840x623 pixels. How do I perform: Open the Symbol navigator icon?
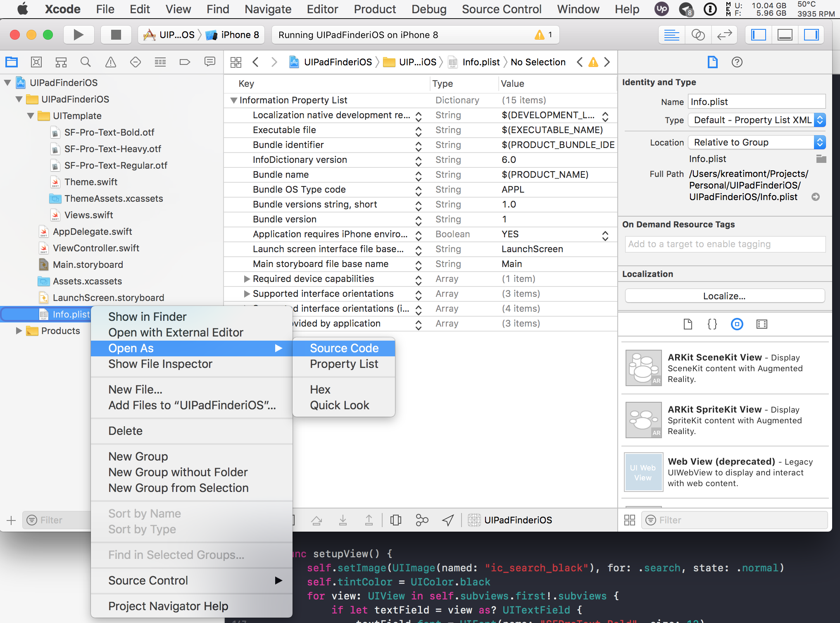[x=61, y=62]
